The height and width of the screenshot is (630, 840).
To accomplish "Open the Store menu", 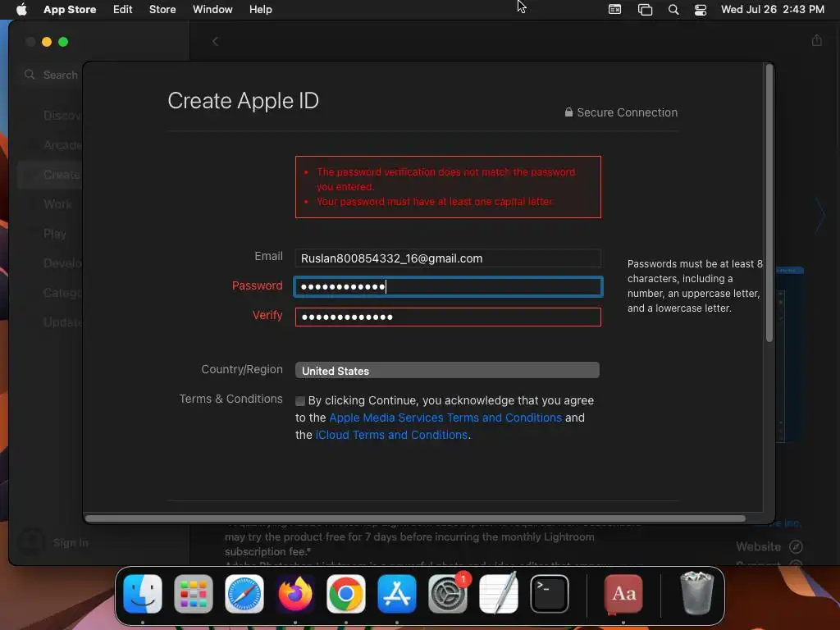I will click(162, 10).
